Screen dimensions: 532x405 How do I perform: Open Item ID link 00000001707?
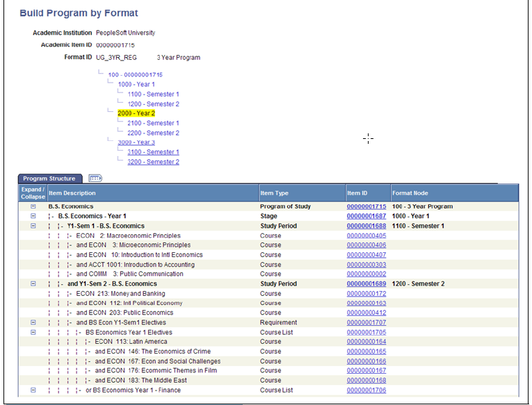click(x=366, y=322)
